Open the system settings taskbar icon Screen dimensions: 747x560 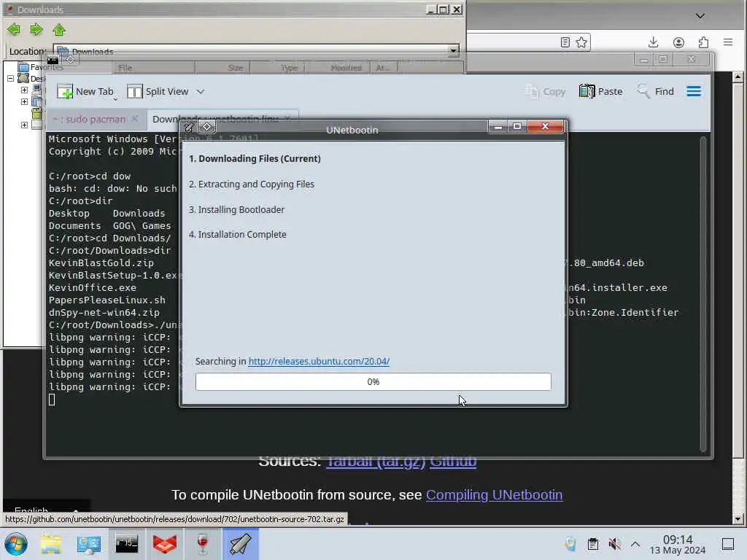[x=88, y=544]
